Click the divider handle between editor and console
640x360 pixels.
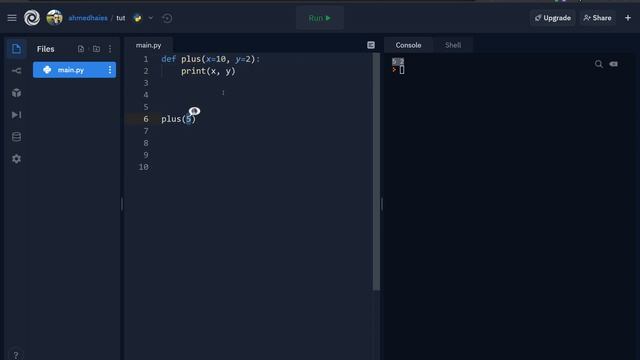pos(382,204)
